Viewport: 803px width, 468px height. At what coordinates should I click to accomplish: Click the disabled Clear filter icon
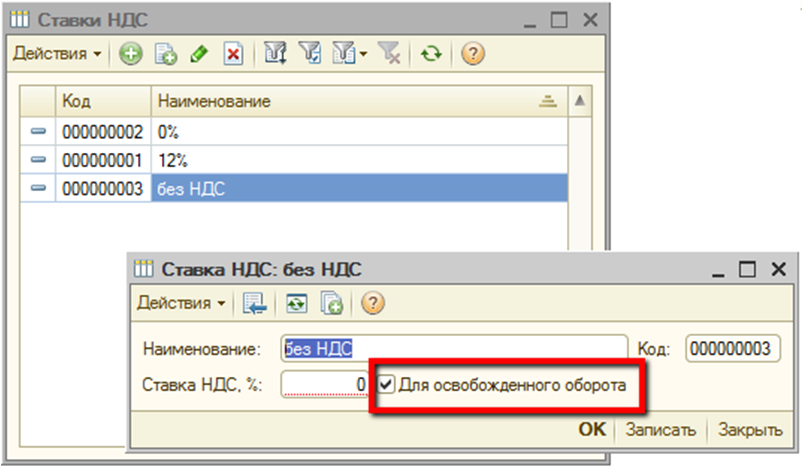point(388,54)
